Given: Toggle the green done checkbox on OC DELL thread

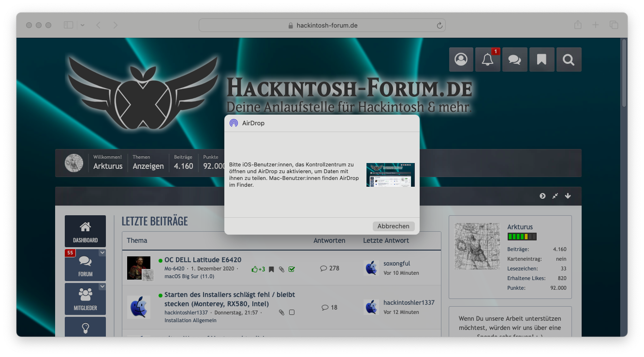Looking at the screenshot, I should pos(292,269).
